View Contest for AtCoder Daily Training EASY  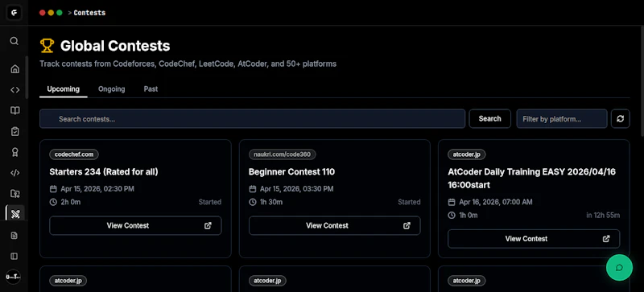coord(534,239)
